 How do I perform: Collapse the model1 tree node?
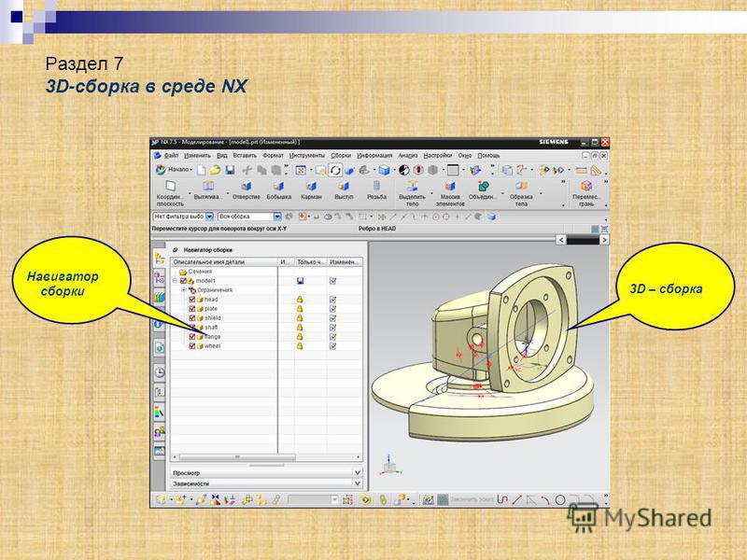pyautogui.click(x=175, y=281)
